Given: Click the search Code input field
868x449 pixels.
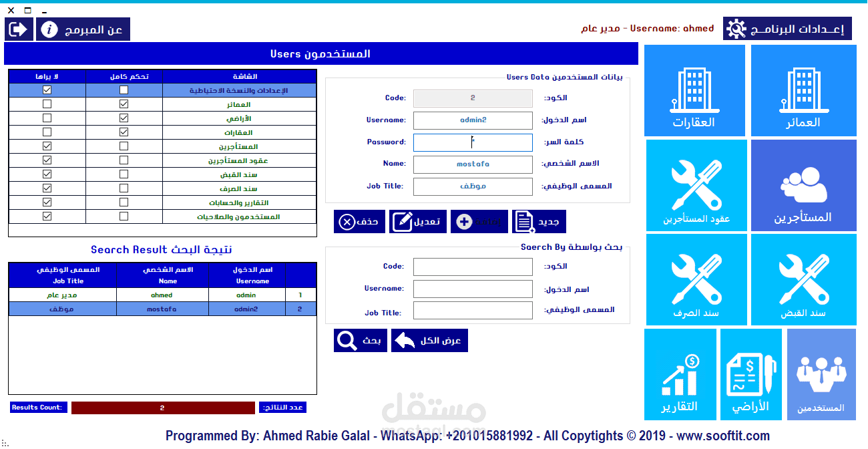Looking at the screenshot, I should pyautogui.click(x=473, y=267).
